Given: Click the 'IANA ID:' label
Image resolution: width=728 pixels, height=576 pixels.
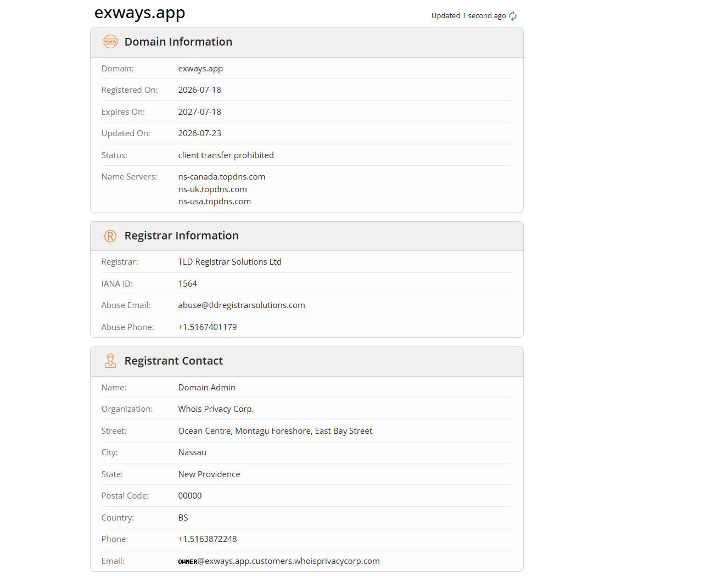Looking at the screenshot, I should click(x=117, y=284).
